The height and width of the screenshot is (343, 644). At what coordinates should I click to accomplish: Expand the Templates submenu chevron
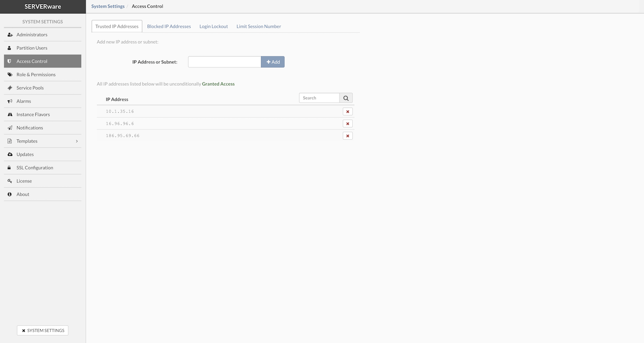pyautogui.click(x=76, y=141)
